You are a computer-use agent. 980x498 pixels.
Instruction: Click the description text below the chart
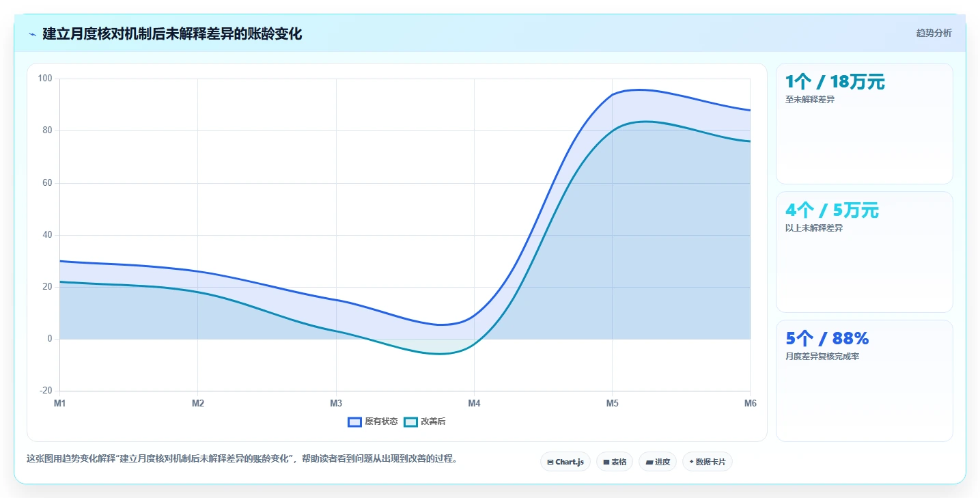(242, 459)
